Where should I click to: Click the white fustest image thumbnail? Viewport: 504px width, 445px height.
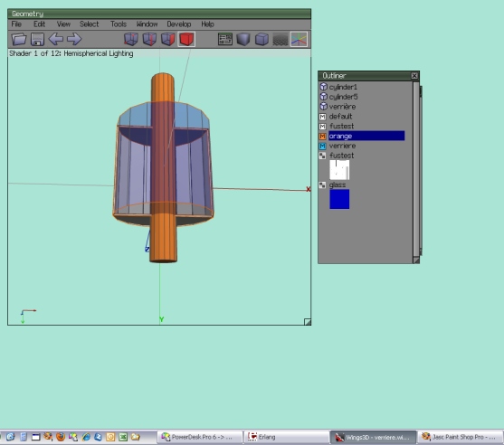click(339, 170)
